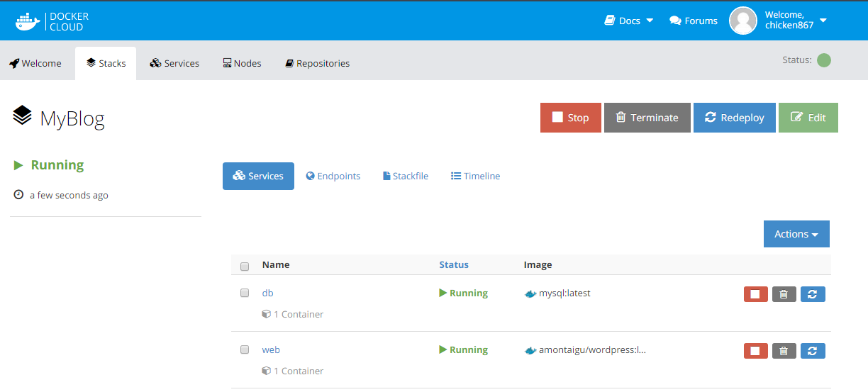This screenshot has height=392, width=868.
Task: Terminate the db service using trash icon
Action: pos(784,294)
